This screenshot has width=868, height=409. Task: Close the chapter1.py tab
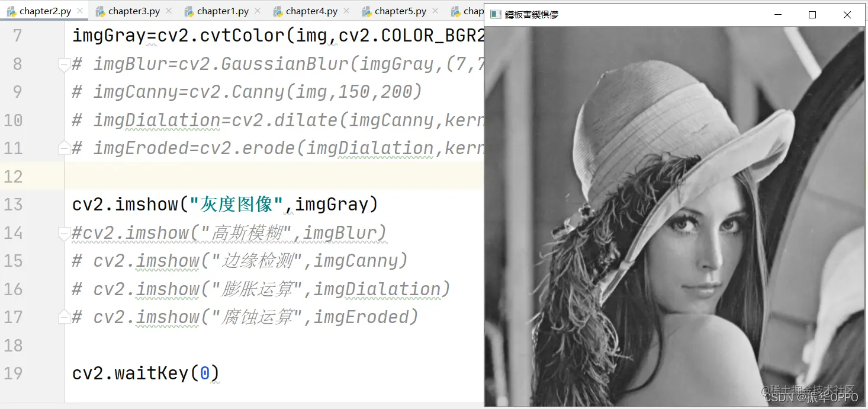258,11
